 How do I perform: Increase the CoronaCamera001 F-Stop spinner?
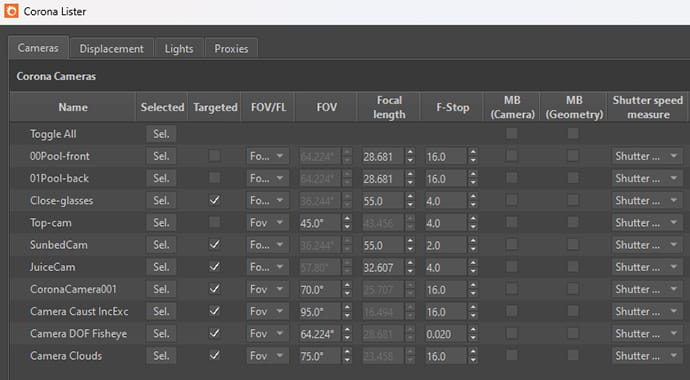point(473,285)
